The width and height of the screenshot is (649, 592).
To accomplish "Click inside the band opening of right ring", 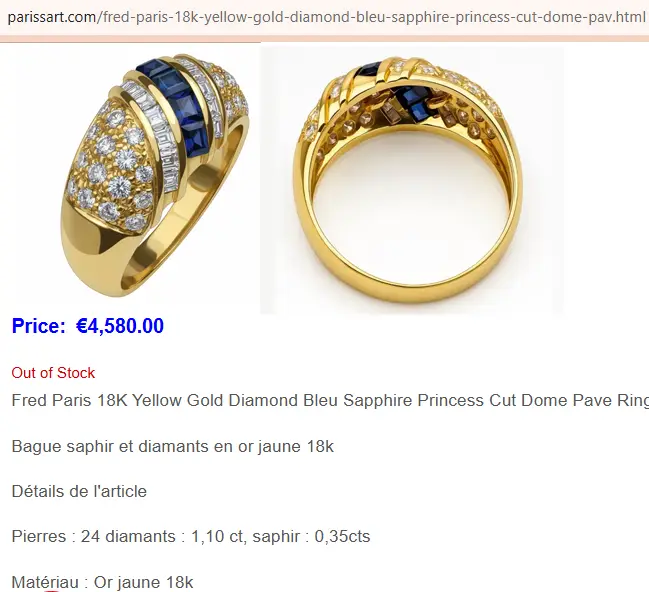I will [x=410, y=199].
